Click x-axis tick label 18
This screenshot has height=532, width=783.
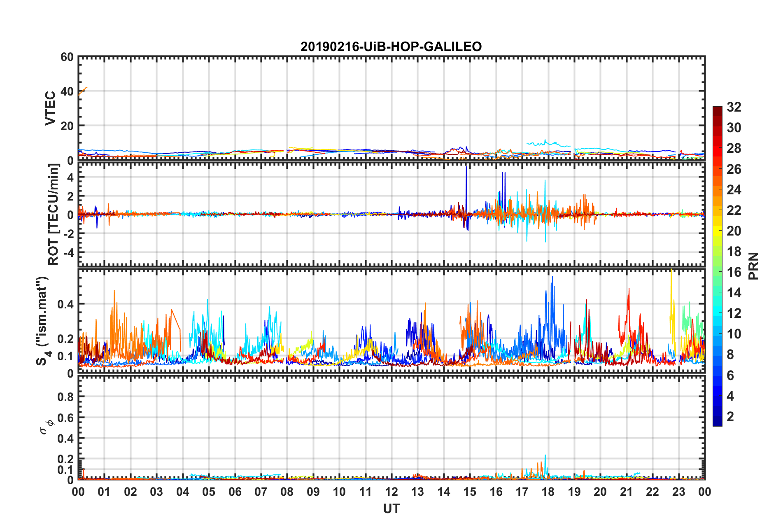point(548,492)
